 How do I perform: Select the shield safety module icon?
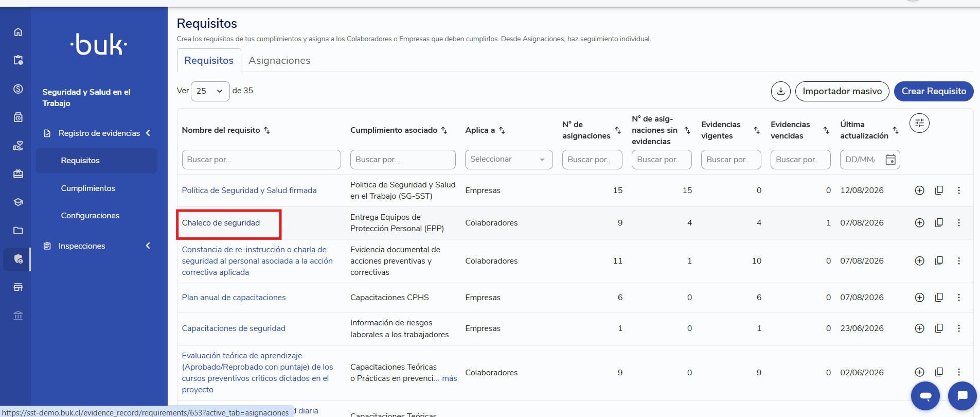[18, 259]
